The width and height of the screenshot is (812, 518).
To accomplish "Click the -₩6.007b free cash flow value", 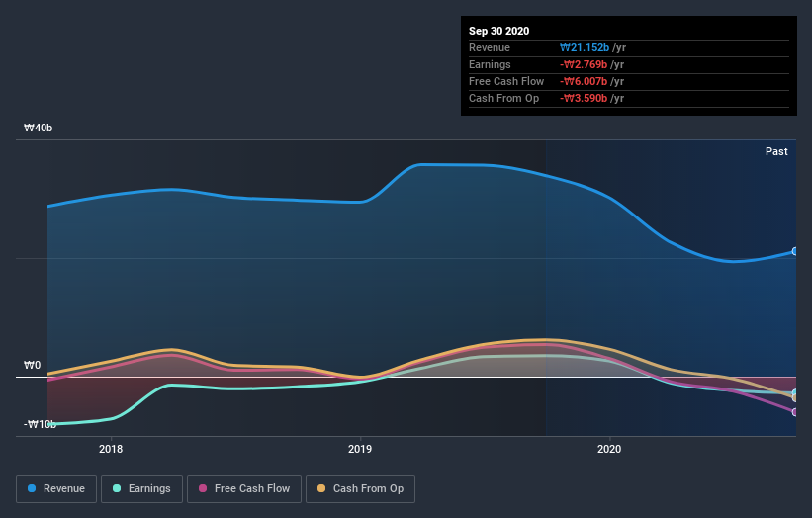I will pos(584,81).
